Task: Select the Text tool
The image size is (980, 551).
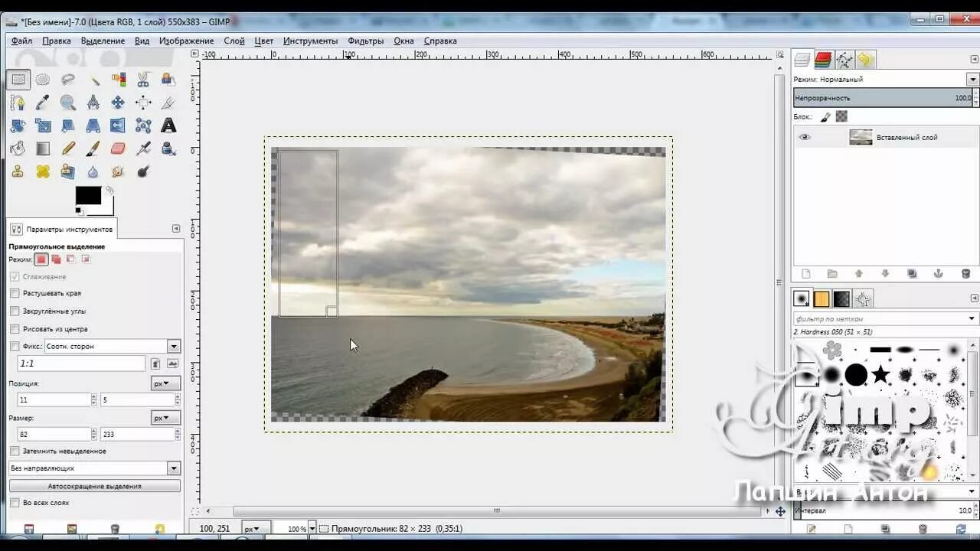Action: (168, 126)
